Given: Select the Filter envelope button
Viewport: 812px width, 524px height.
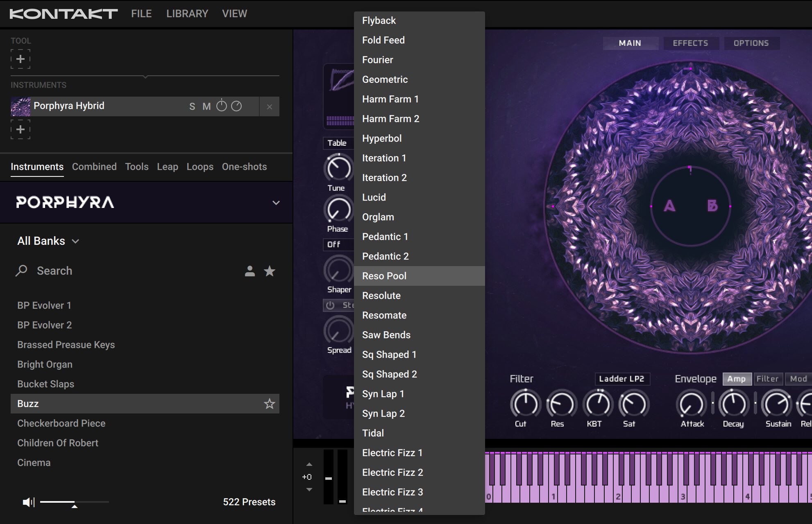Looking at the screenshot, I should pyautogui.click(x=767, y=379).
